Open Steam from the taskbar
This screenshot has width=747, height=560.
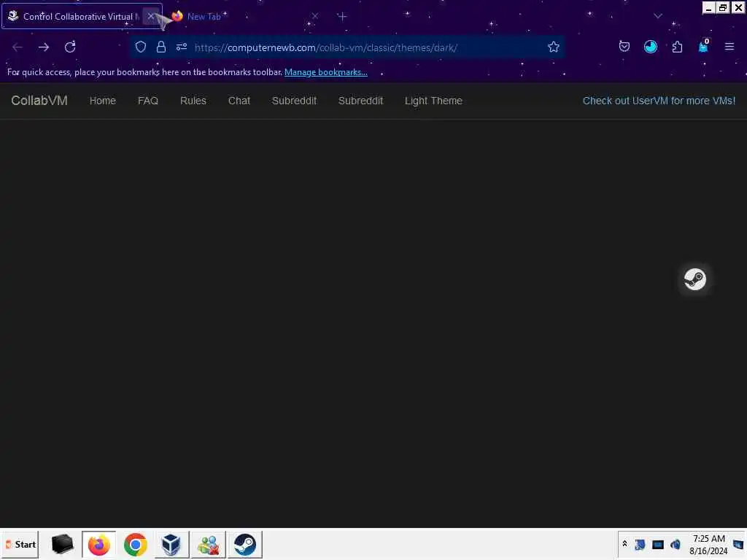point(245,544)
